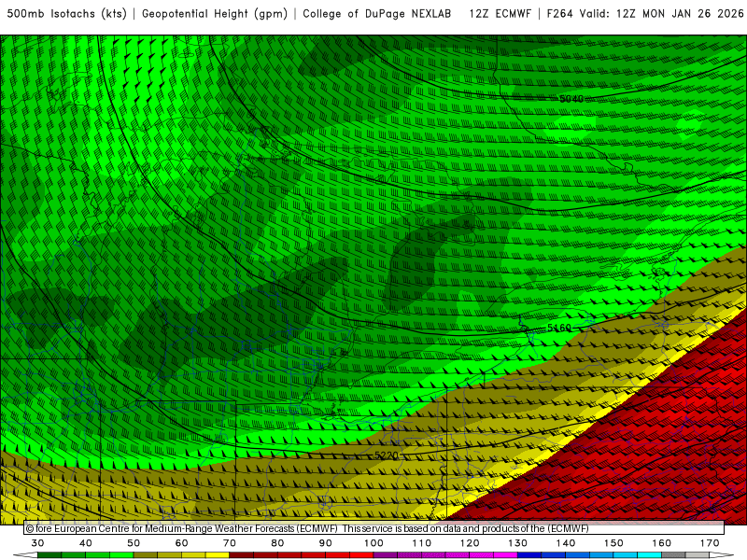Screen dimensions: 747x560
Task: Click the legend value 130
Action: coord(517,543)
